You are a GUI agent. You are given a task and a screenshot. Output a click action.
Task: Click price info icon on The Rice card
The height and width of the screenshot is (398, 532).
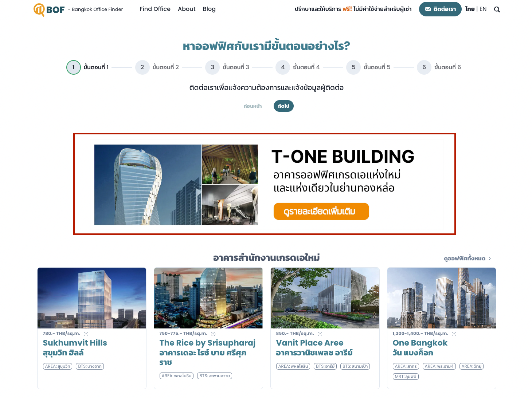click(x=213, y=334)
